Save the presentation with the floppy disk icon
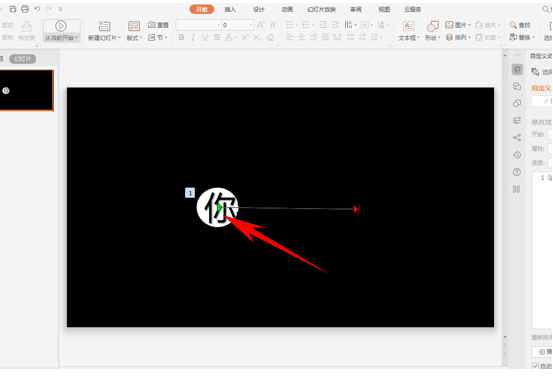This screenshot has width=553, height=376. 13,9
